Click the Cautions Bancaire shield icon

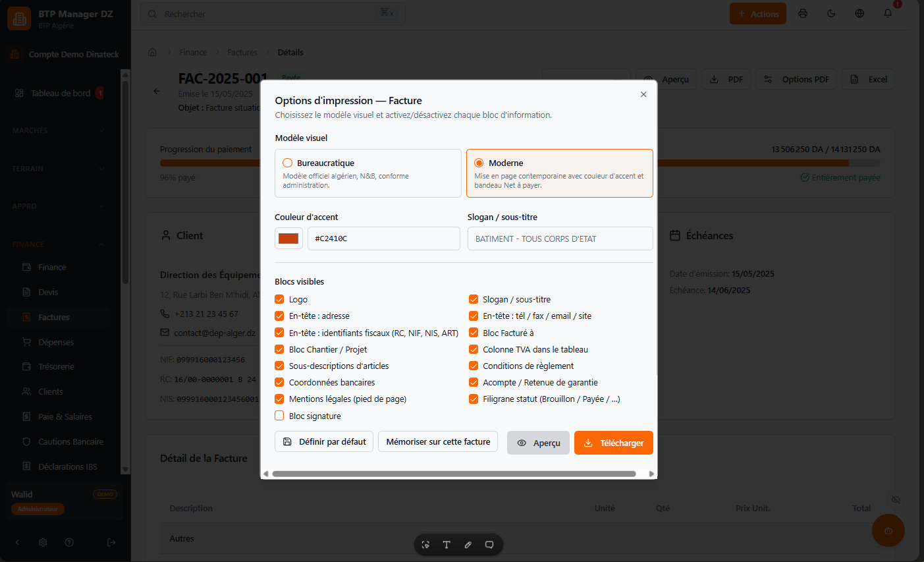click(x=26, y=441)
